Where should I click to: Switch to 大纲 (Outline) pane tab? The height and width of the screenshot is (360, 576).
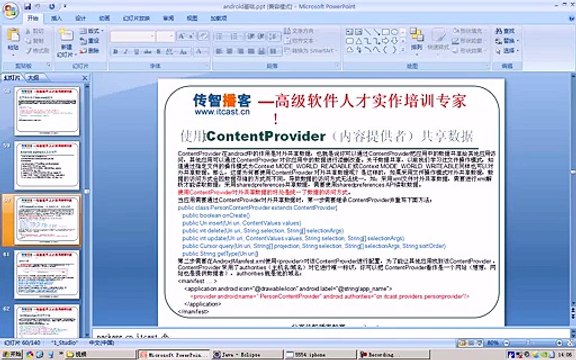click(33, 78)
